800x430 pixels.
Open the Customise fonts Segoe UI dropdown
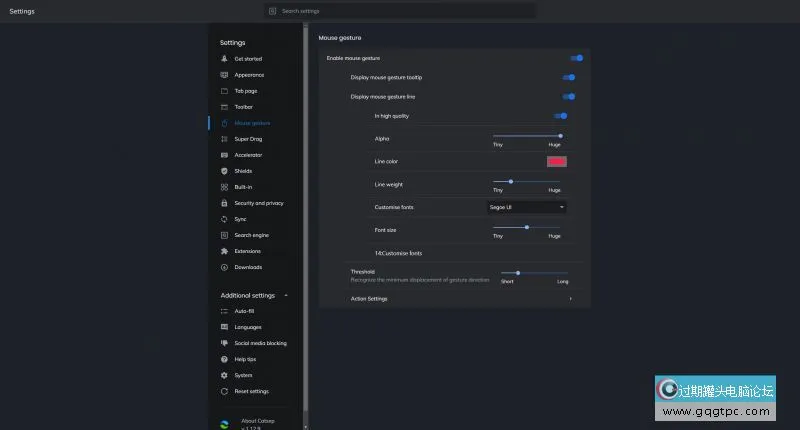click(526, 207)
